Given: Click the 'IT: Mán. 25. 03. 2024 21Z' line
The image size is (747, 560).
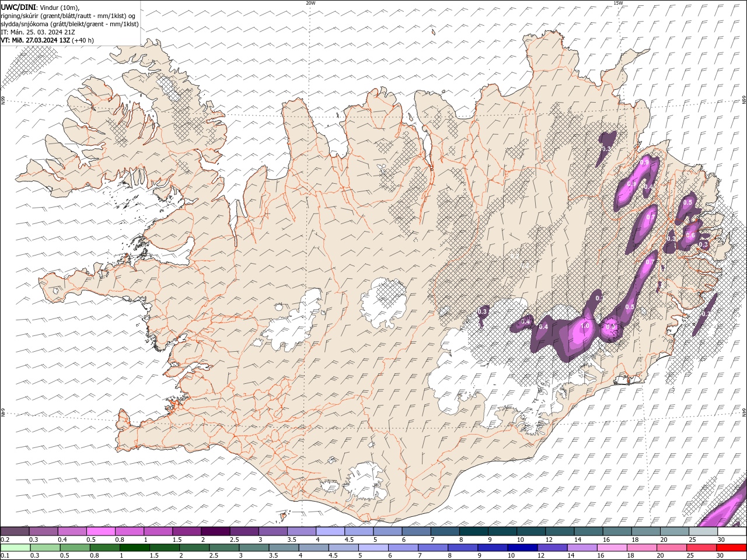Looking at the screenshot, I should tap(38, 32).
